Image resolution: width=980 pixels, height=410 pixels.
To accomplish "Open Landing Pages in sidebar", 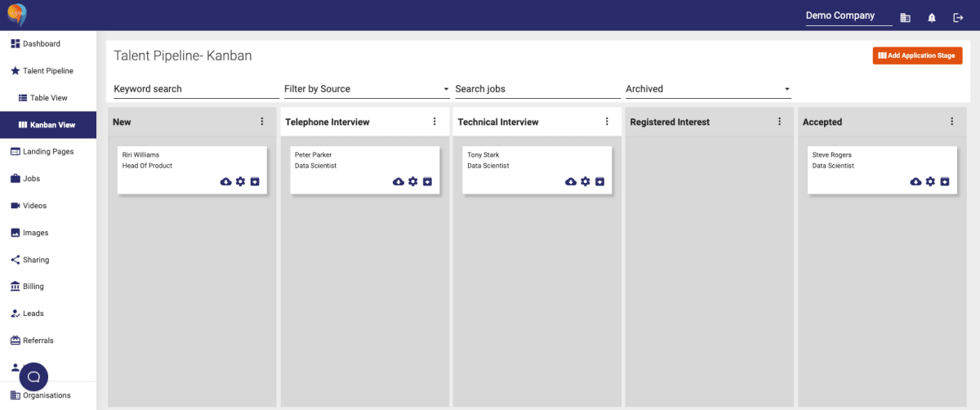I will 48,152.
